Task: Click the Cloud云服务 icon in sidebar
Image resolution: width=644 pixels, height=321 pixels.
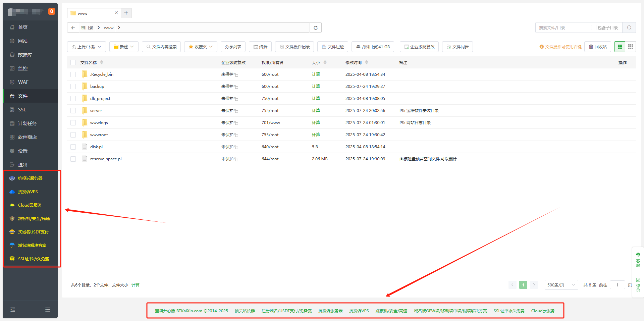Action: click(12, 205)
